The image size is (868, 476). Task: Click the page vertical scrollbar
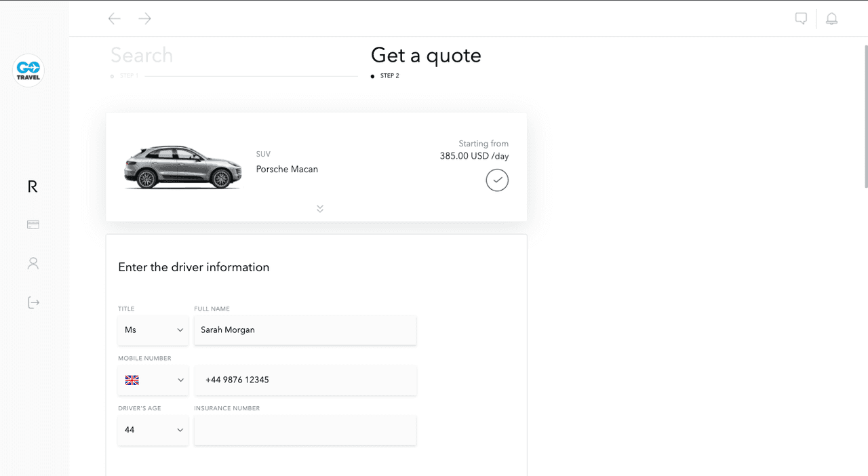pyautogui.click(x=865, y=115)
